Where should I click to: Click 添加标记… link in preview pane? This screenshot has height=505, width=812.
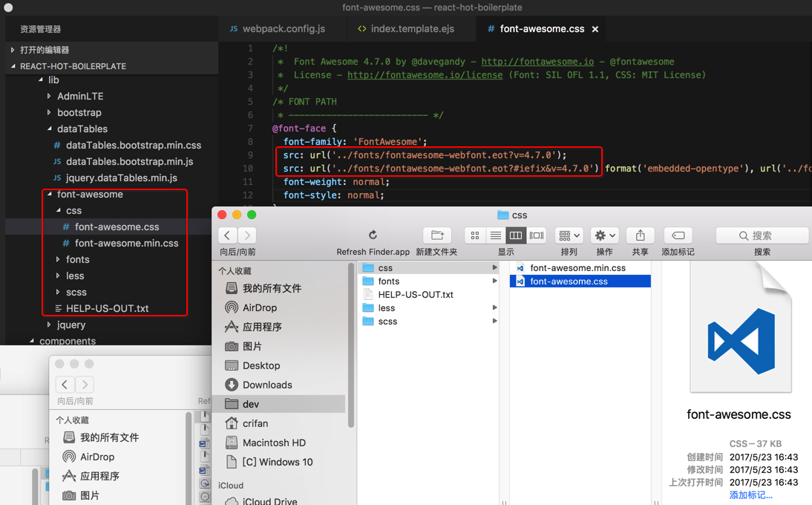click(750, 495)
